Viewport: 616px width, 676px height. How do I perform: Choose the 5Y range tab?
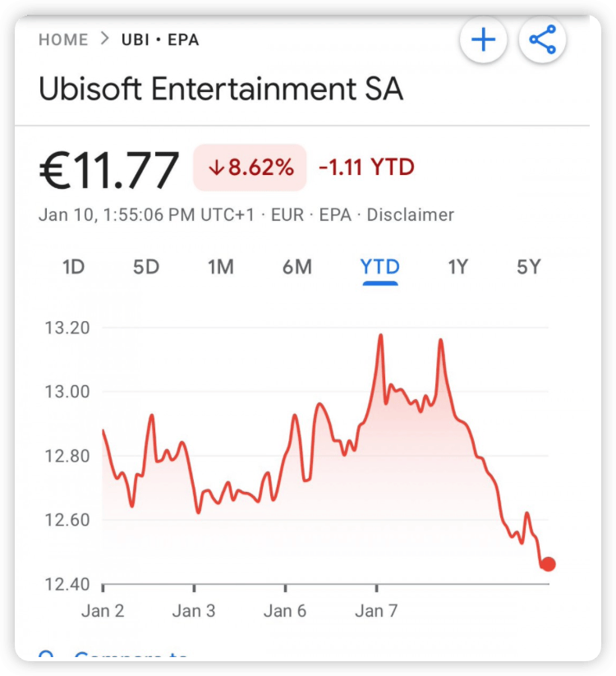click(x=529, y=267)
